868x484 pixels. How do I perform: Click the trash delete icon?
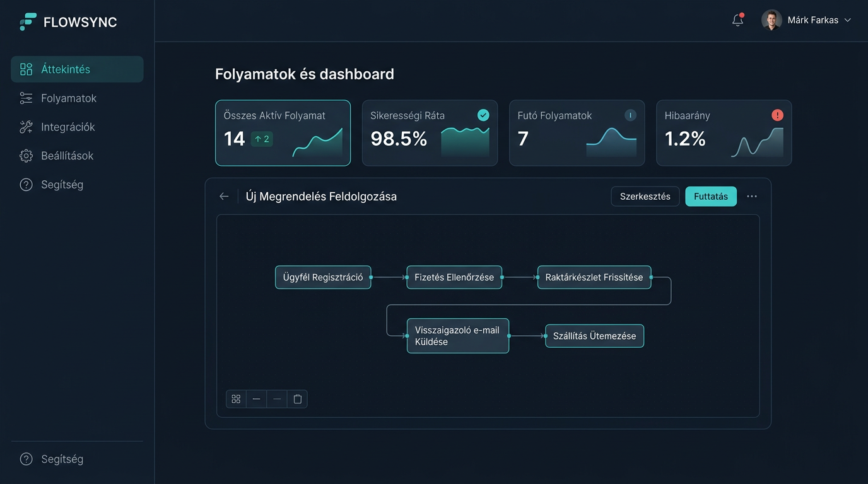298,399
